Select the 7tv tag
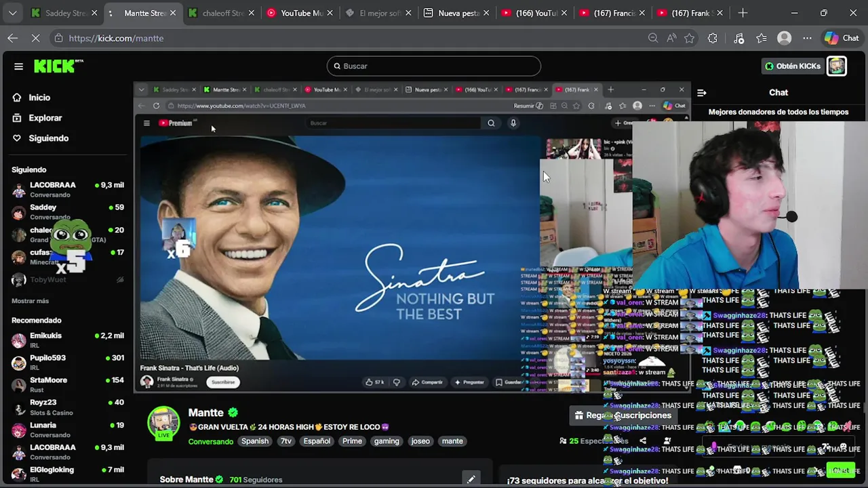The height and width of the screenshot is (488, 868). 286,441
